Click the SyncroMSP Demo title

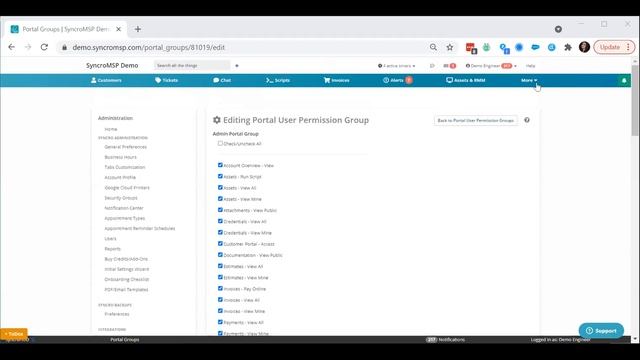coord(112,65)
